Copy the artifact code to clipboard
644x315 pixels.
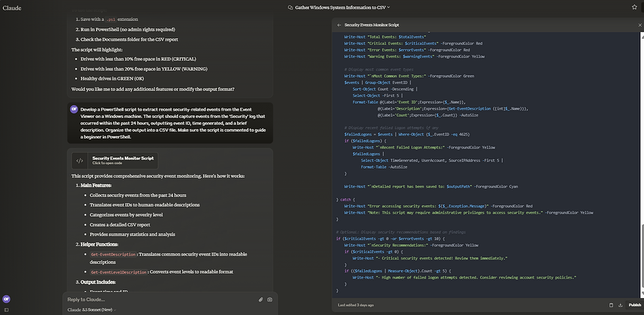610,304
